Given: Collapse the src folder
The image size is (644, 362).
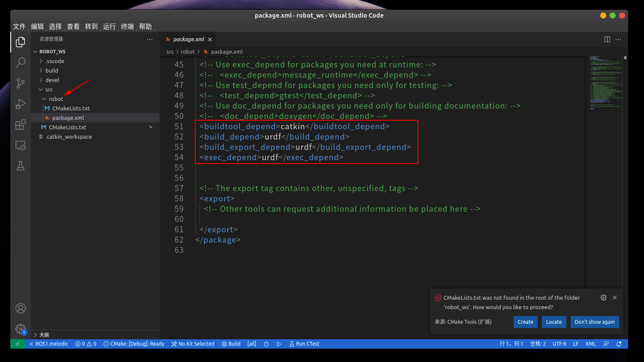Looking at the screenshot, I should coord(95,89).
